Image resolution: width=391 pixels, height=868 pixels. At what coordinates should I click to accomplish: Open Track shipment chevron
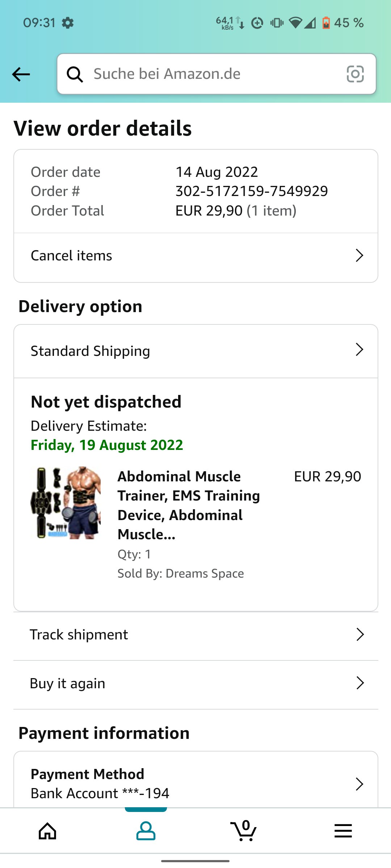coord(360,634)
